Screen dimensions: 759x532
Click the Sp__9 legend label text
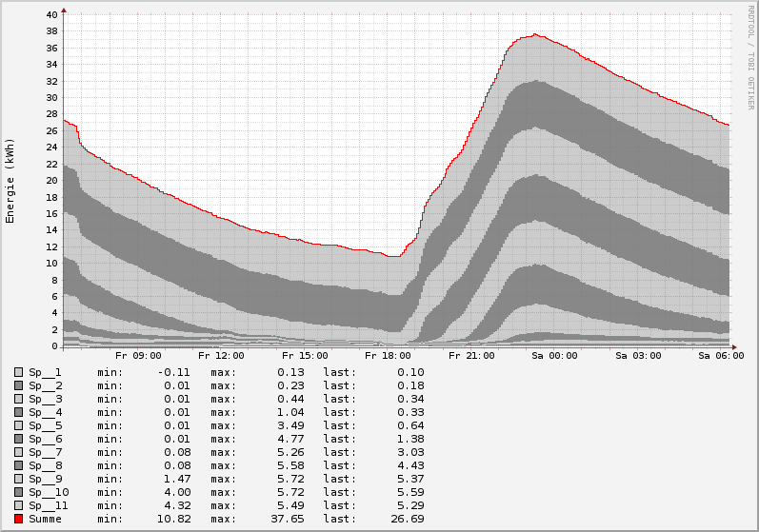click(45, 479)
